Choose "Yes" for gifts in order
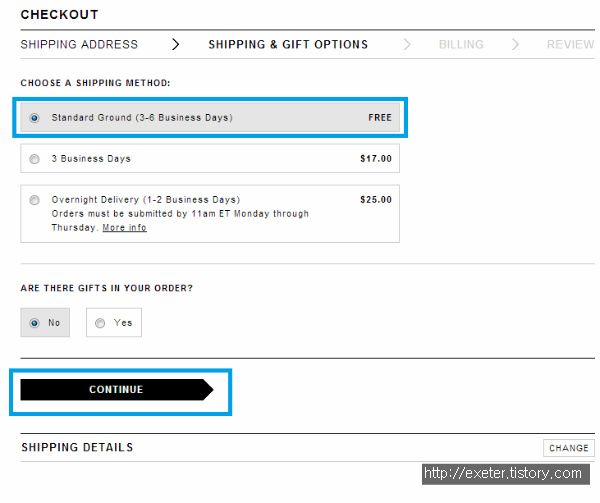The height and width of the screenshot is (503, 600). point(101,323)
